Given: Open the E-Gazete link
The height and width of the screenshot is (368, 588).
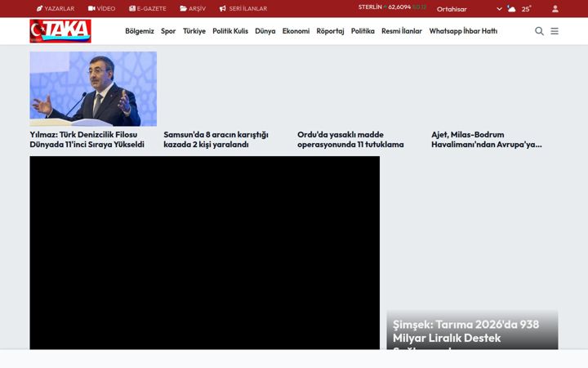Looking at the screenshot, I should (148, 8).
